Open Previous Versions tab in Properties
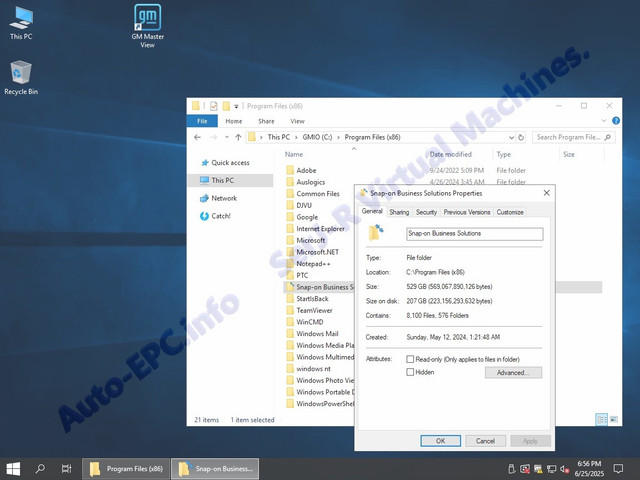Viewport: 640px width, 480px height. [x=467, y=212]
